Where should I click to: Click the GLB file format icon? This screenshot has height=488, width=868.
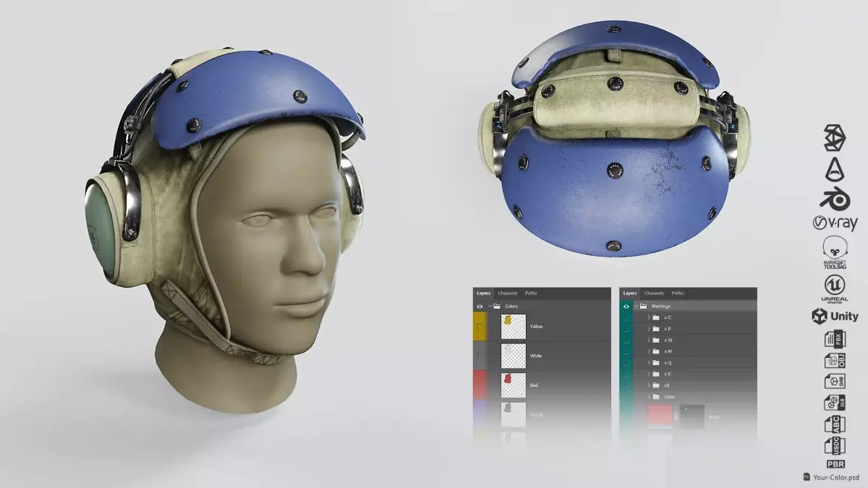point(835,403)
